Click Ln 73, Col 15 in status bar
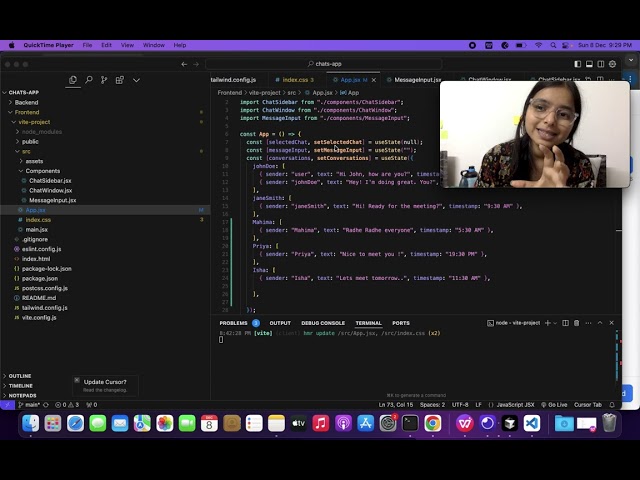This screenshot has height=480, width=640. point(396,405)
